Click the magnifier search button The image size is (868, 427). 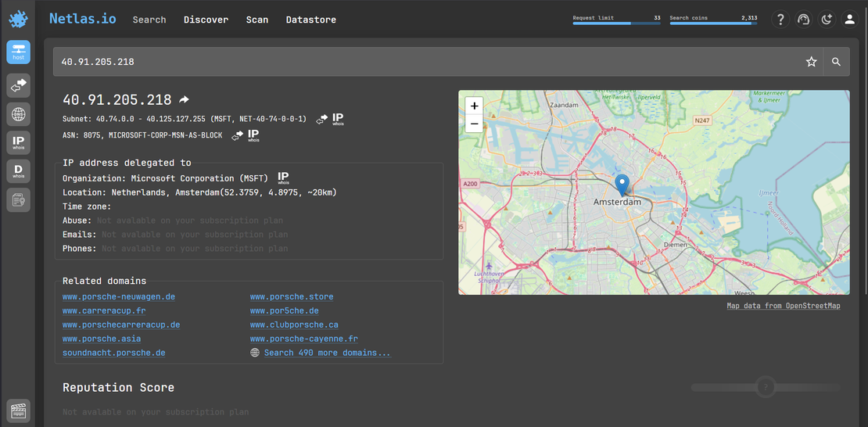point(836,62)
